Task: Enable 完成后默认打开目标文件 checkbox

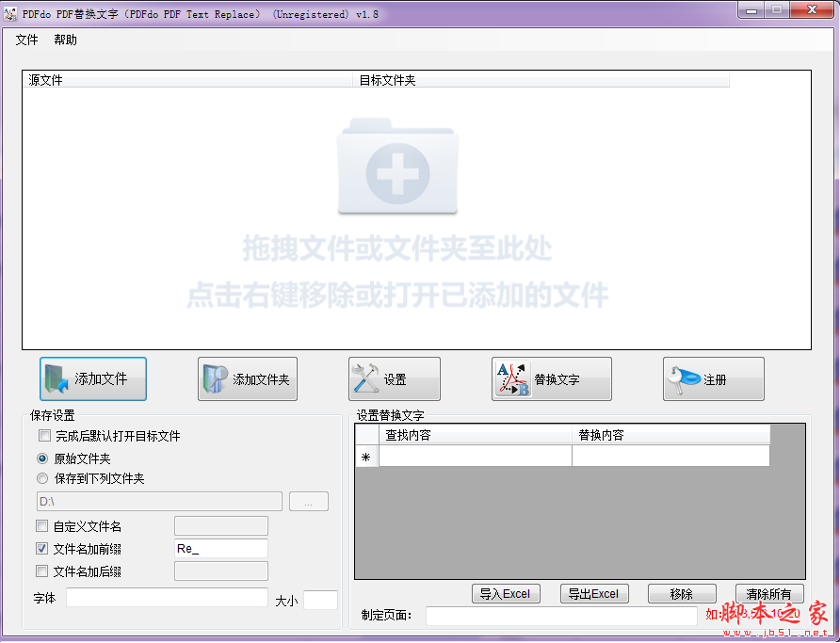Action: coord(44,435)
